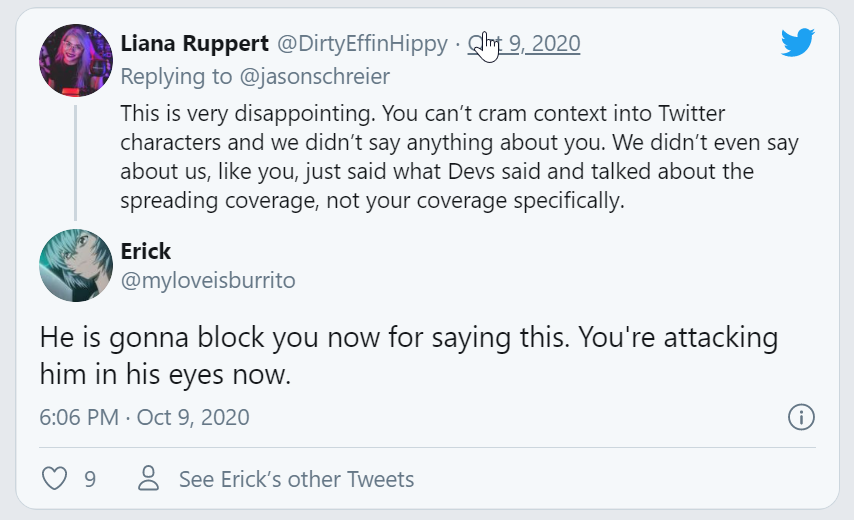Click the person silhouette icon
Screen dimensions: 854x520
point(149,479)
